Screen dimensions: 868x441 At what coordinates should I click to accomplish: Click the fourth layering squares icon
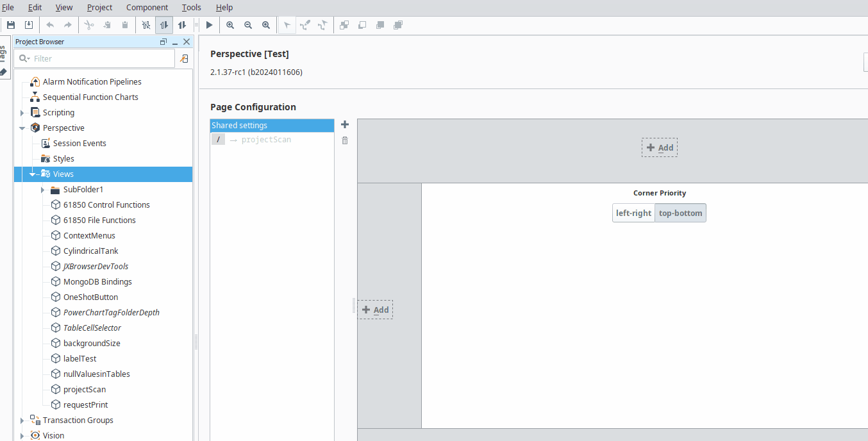398,25
